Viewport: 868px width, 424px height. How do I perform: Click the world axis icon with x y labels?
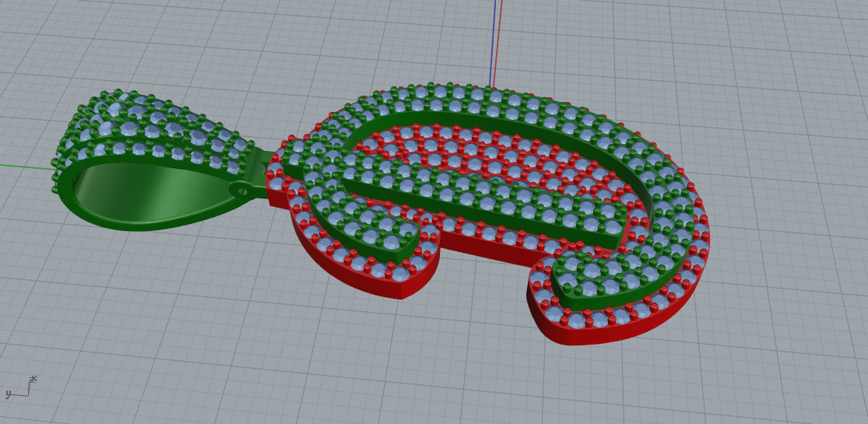tap(20, 387)
